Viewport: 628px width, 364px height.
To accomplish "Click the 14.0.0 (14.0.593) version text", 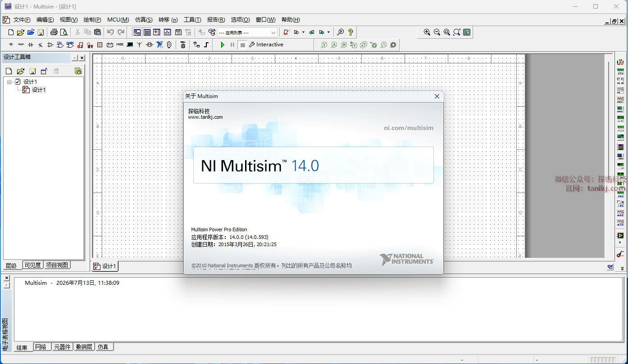I will pos(249,237).
